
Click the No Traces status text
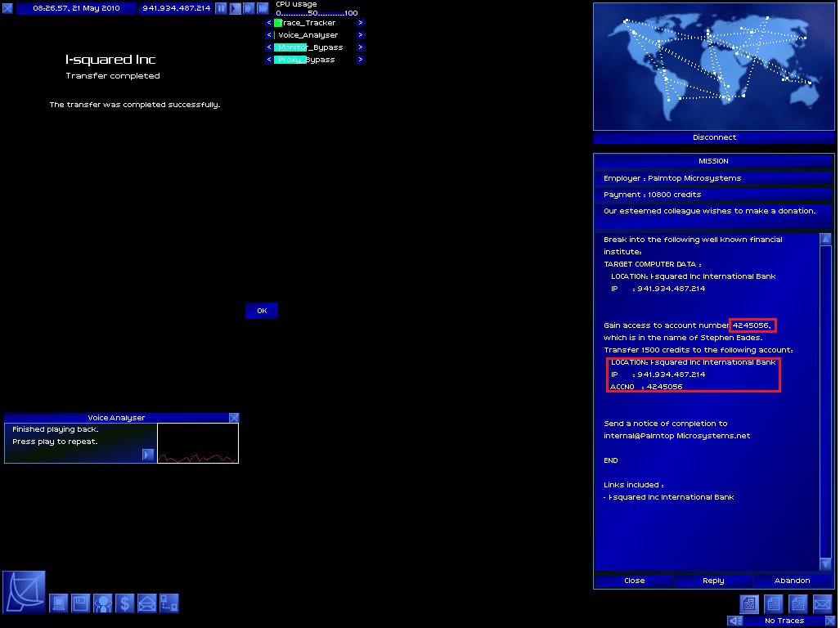coord(784,621)
